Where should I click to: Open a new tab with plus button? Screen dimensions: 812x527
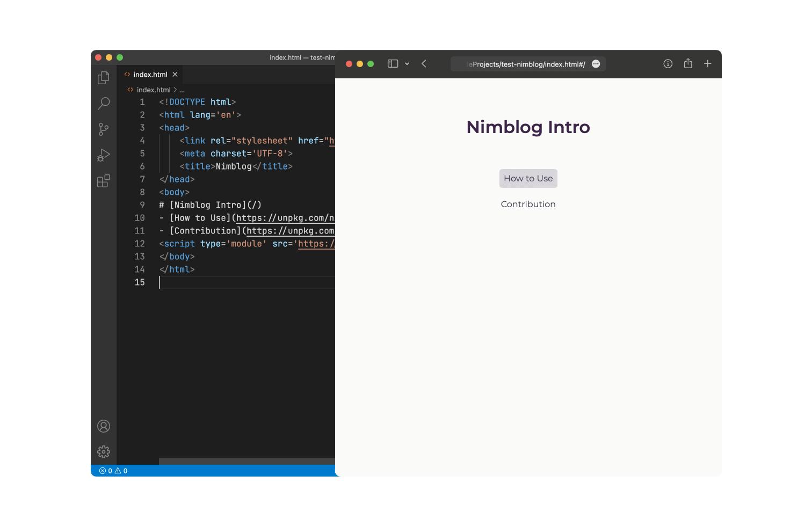[x=708, y=63]
